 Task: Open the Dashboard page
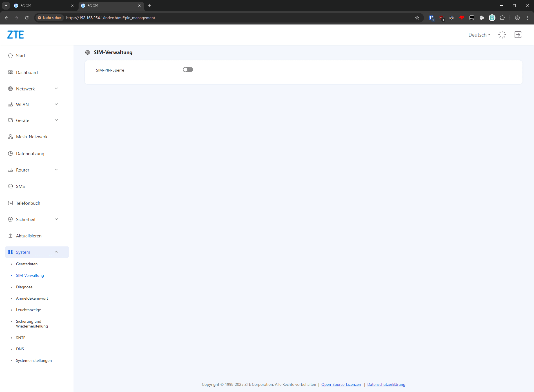click(x=27, y=72)
